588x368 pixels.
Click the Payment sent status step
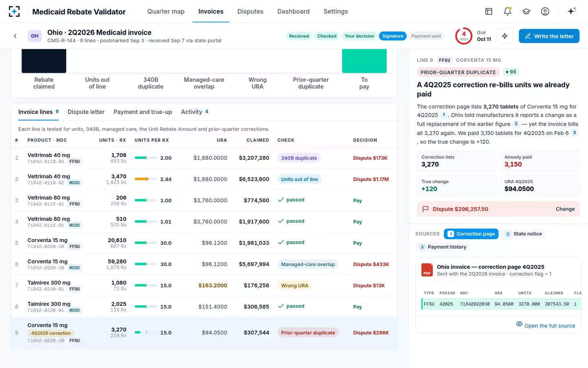coord(426,36)
